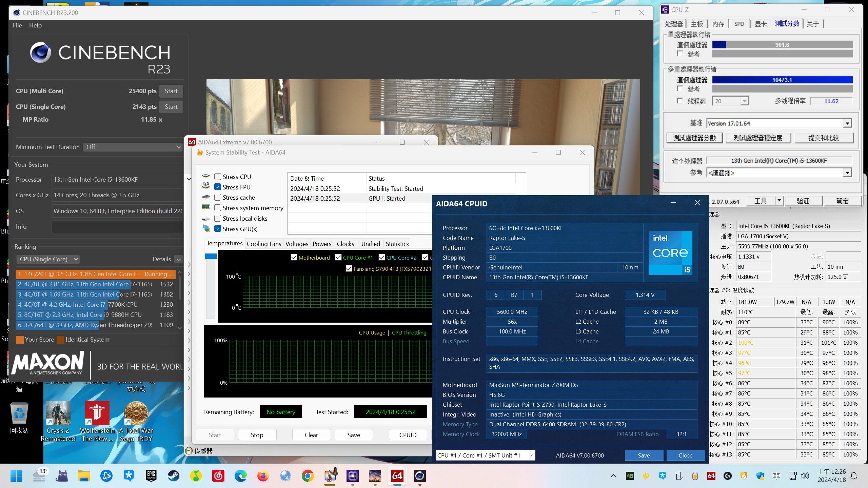This screenshot has width=868, height=488.
Task: Enable the Stress cache checkbox
Action: pyautogui.click(x=218, y=197)
